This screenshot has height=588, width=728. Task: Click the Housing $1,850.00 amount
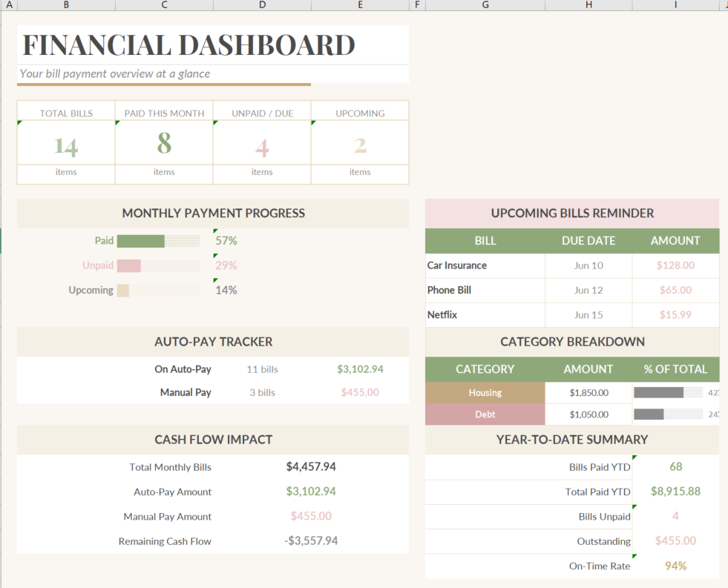(x=588, y=393)
